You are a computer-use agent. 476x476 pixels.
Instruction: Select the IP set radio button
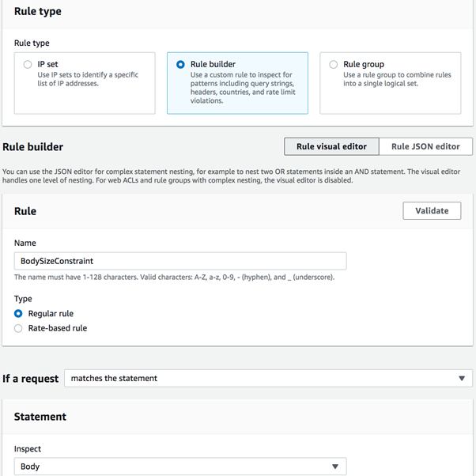(28, 65)
